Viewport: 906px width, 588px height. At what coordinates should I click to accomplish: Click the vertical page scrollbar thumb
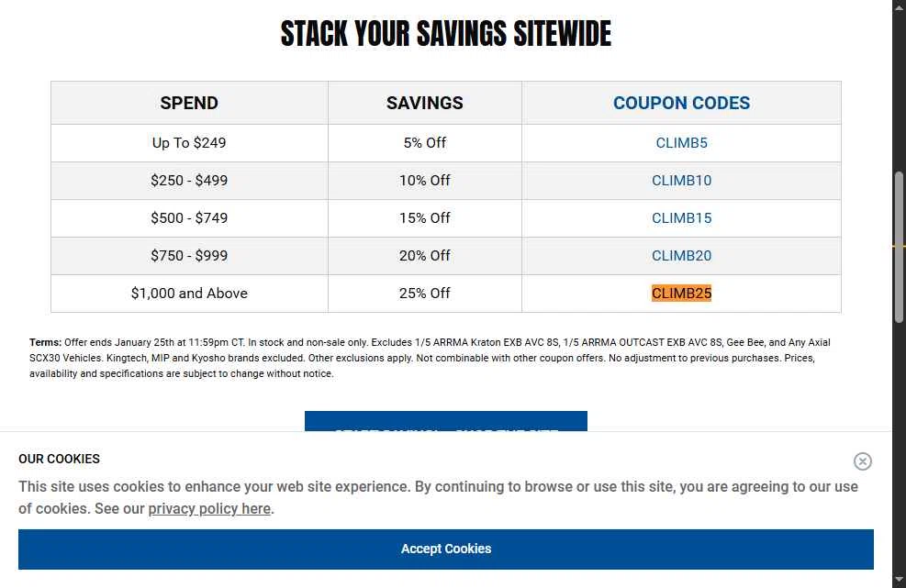click(x=900, y=246)
